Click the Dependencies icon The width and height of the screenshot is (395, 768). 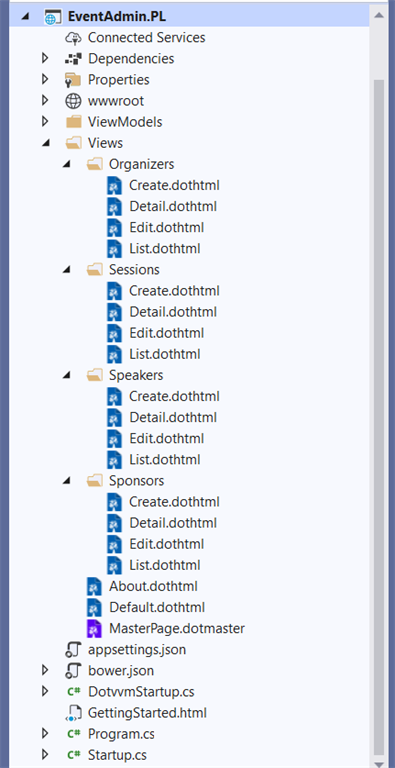73,59
